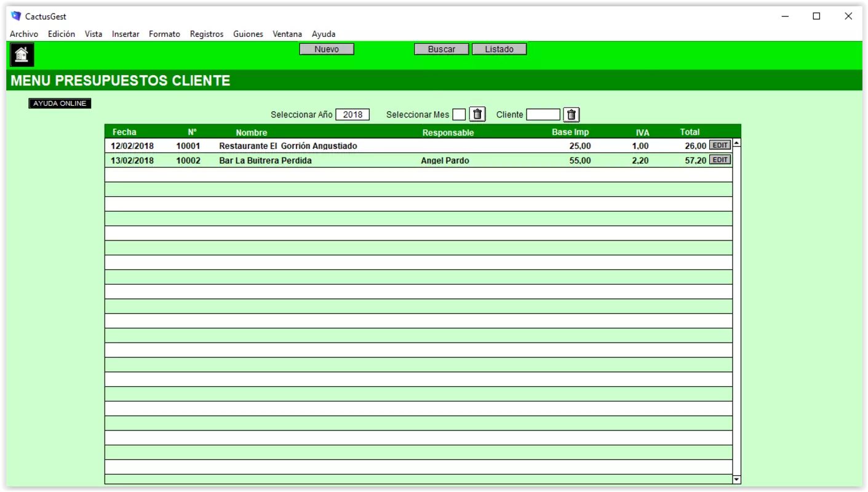Open the Ventana menu
Image resolution: width=868 pixels, height=492 pixels.
coord(287,34)
